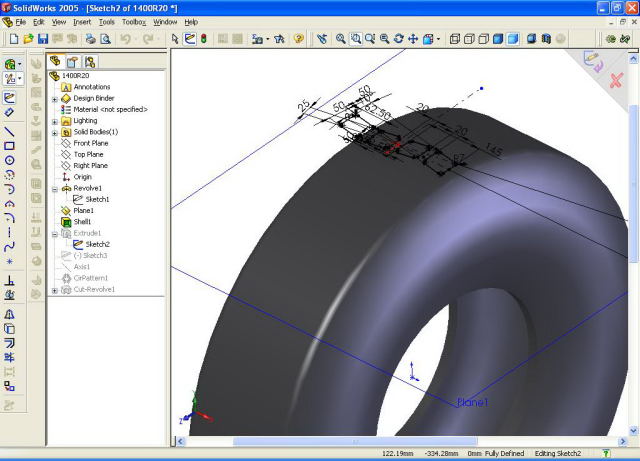Image resolution: width=640 pixels, height=461 pixels.
Task: Switch to the PropertyManager tab
Action: (x=72, y=62)
